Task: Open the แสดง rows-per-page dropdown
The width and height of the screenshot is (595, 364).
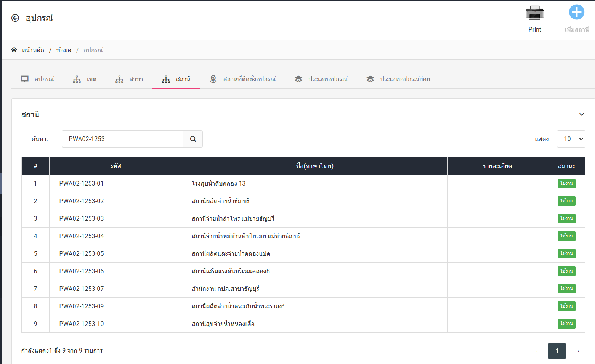Action: coord(571,139)
